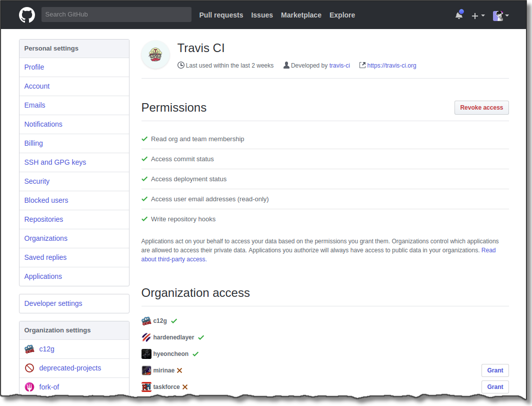Grant access to mirinae organization
532x406 pixels.
pos(495,370)
